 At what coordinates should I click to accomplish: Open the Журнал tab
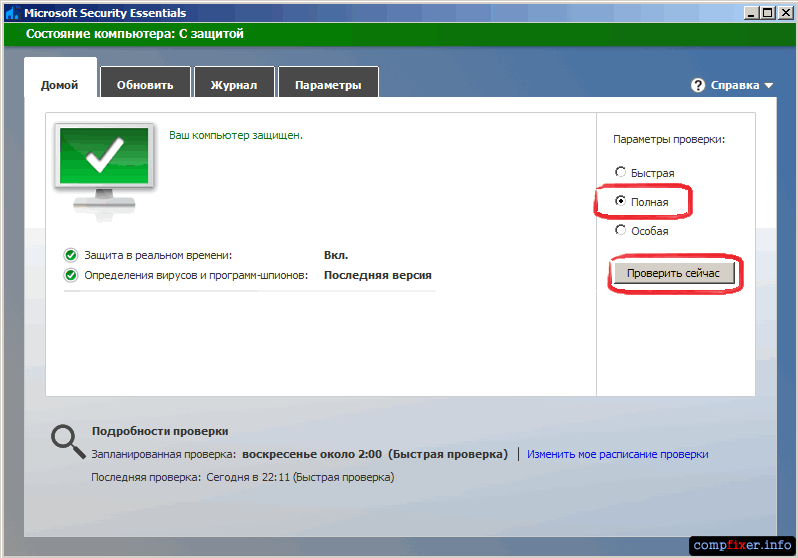[234, 82]
